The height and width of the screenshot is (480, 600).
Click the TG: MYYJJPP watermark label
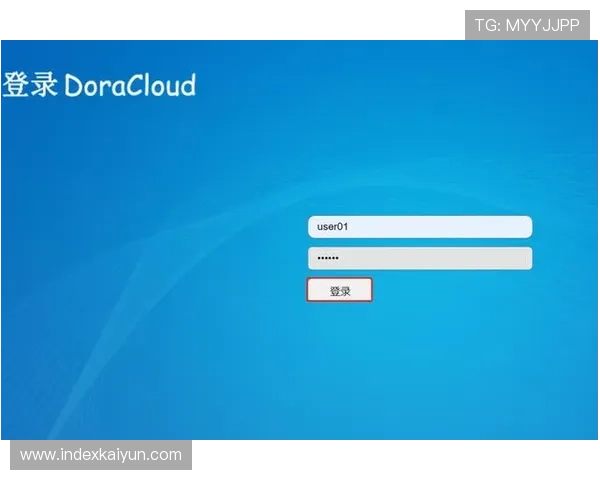coord(526,26)
